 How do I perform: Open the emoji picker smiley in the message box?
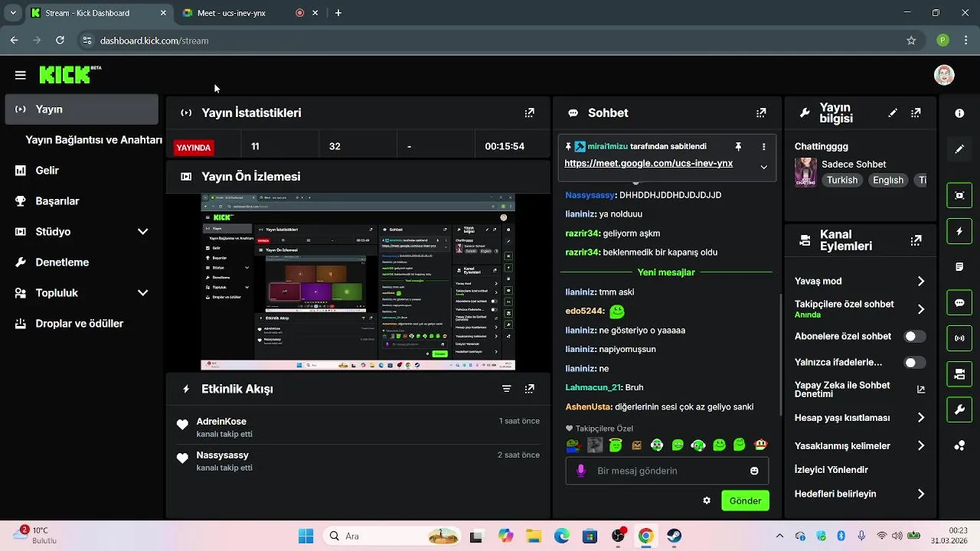[x=754, y=471]
